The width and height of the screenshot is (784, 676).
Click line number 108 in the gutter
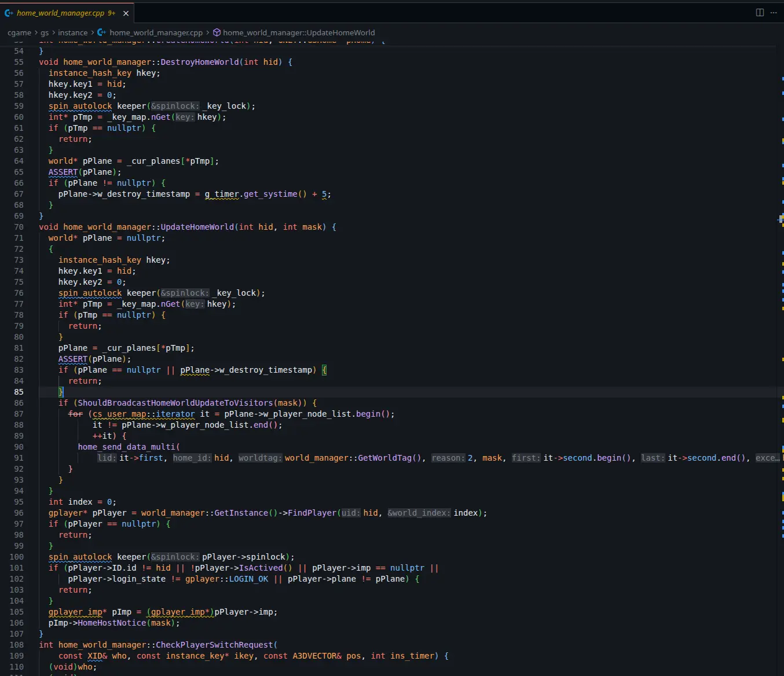coord(17,645)
